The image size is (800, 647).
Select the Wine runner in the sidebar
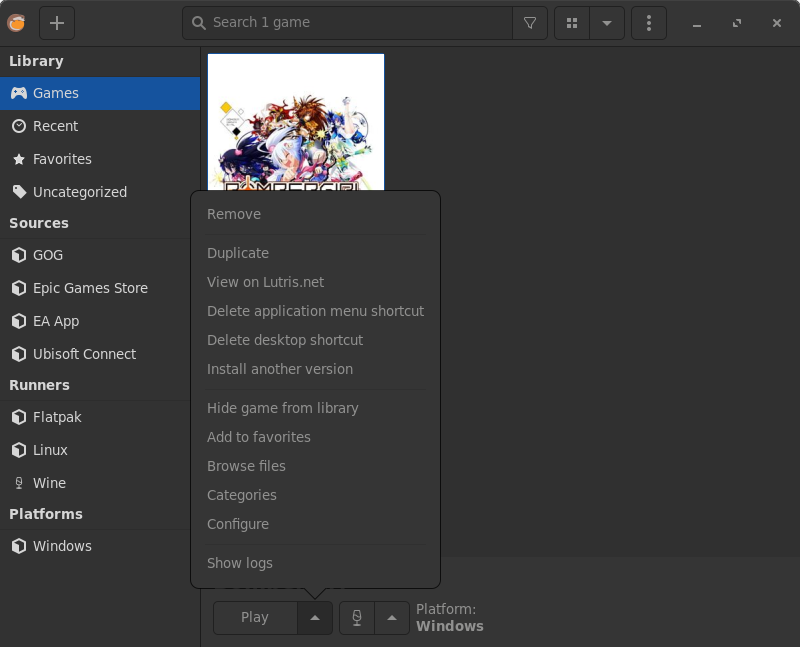48,482
